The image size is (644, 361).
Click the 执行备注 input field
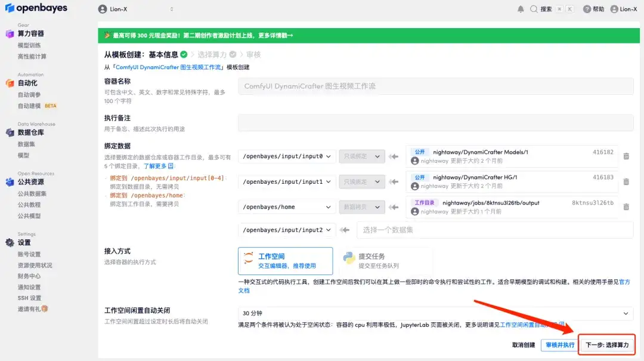pyautogui.click(x=435, y=122)
